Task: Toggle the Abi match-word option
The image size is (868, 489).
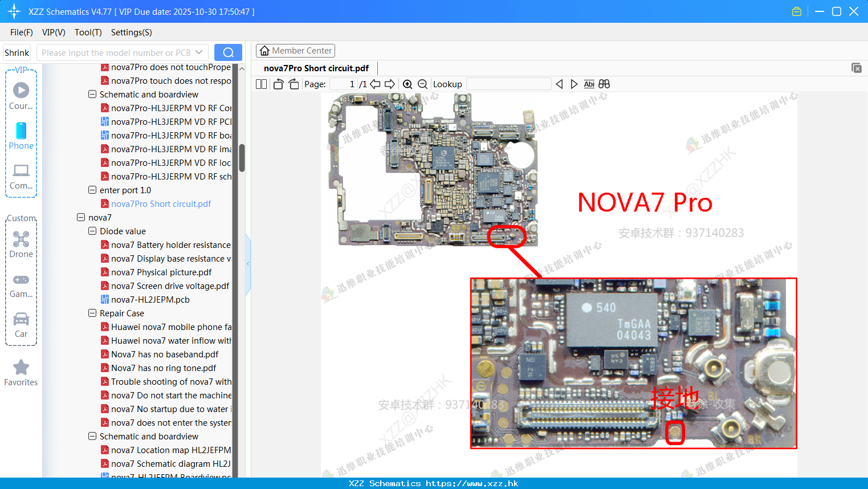Action: click(589, 84)
